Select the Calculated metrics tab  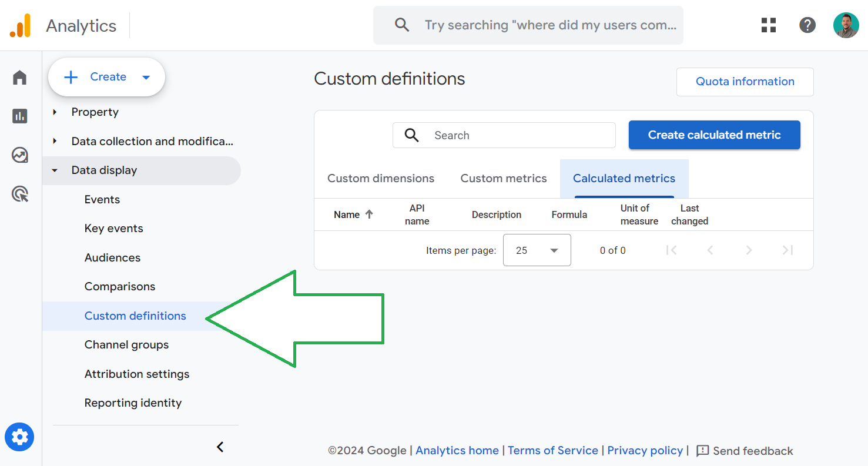(624, 179)
